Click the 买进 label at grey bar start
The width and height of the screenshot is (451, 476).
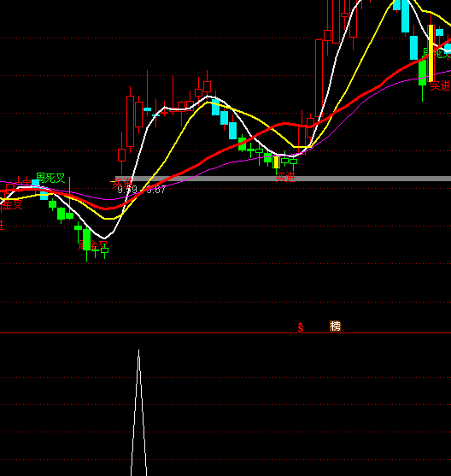pyautogui.click(x=122, y=183)
